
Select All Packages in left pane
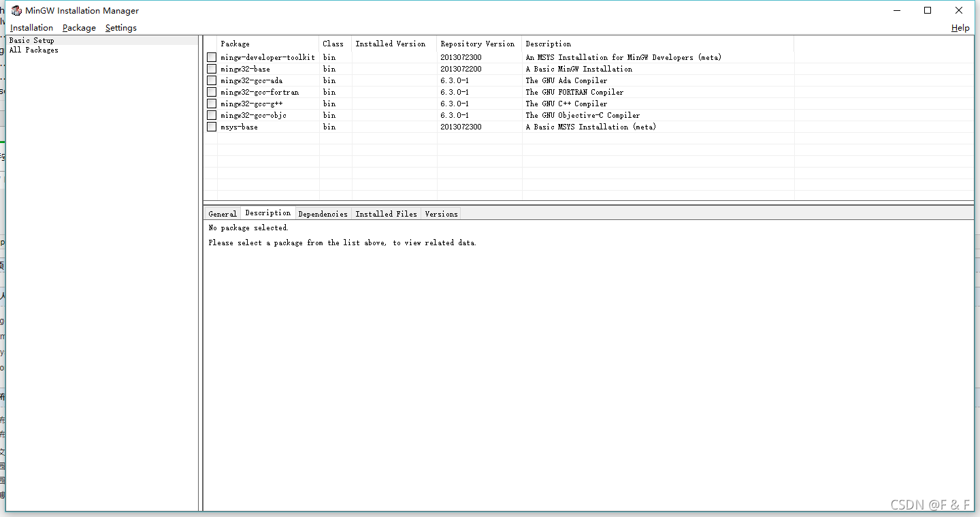pos(33,50)
